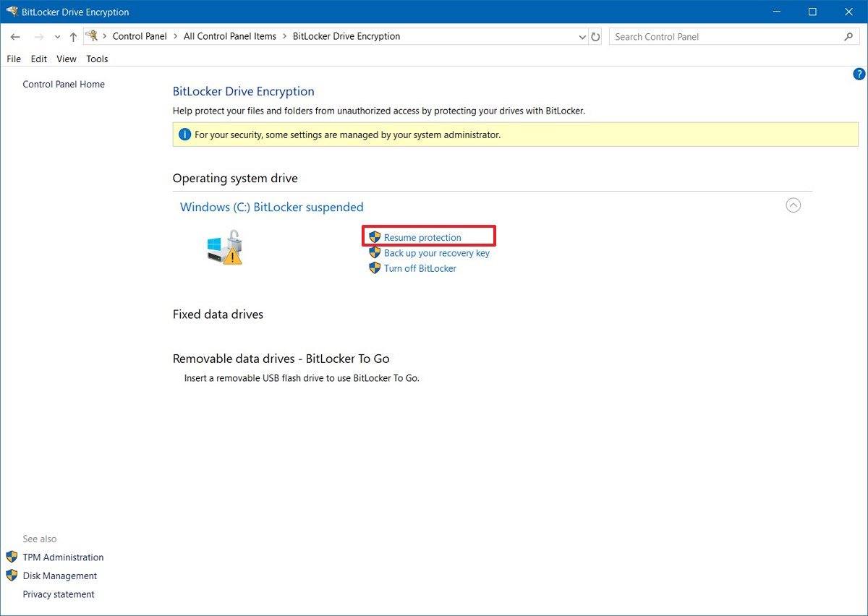Select All Control Panel Items in the breadcrumb
Viewport: 868px width, 616px height.
coord(230,35)
